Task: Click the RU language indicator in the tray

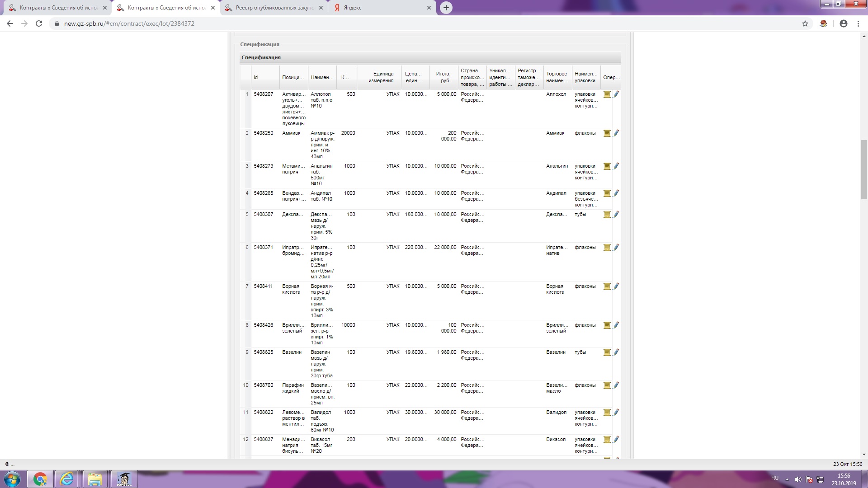Action: point(775,478)
